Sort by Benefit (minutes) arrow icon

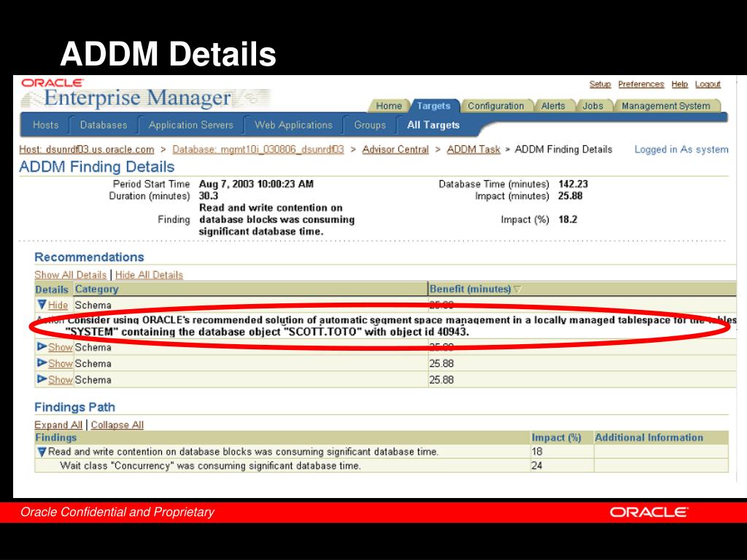point(518,289)
